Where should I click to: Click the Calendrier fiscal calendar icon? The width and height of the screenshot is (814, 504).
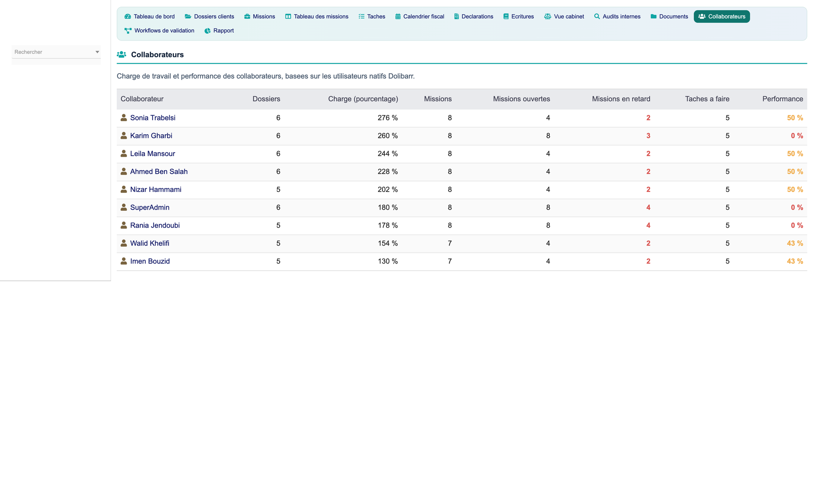398,17
